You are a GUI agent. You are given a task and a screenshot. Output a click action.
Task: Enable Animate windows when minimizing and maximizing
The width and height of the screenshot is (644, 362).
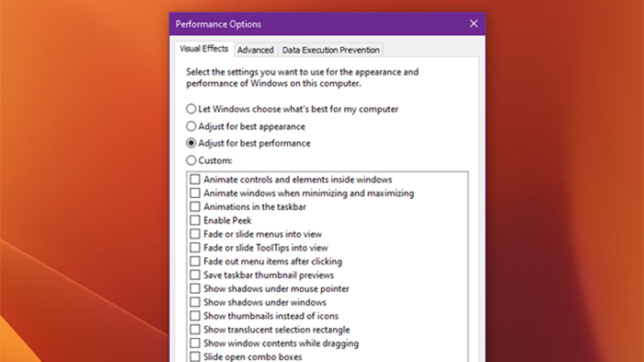(195, 193)
